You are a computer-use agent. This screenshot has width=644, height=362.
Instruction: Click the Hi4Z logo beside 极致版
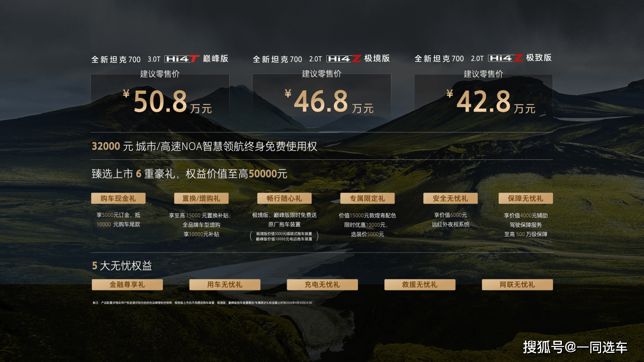point(506,58)
